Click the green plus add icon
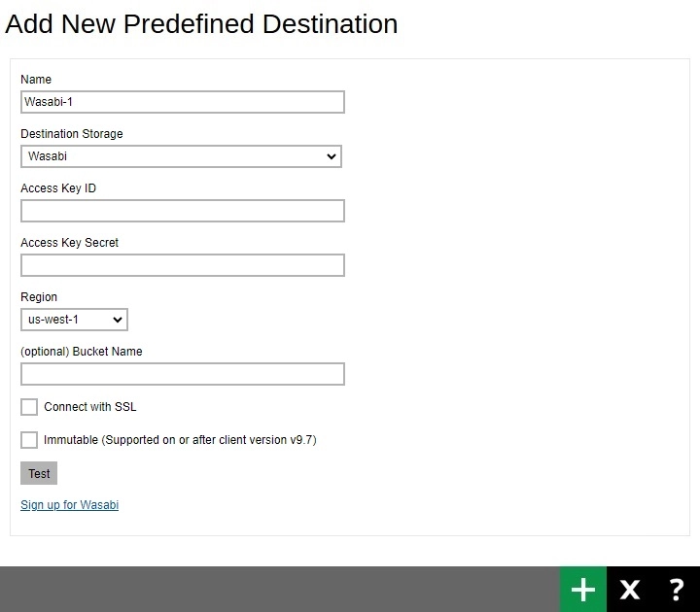The width and height of the screenshot is (700, 612). coord(583,589)
